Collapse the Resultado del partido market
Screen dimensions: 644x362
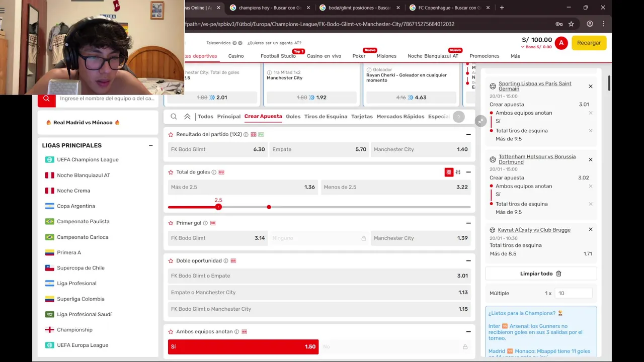click(x=468, y=135)
